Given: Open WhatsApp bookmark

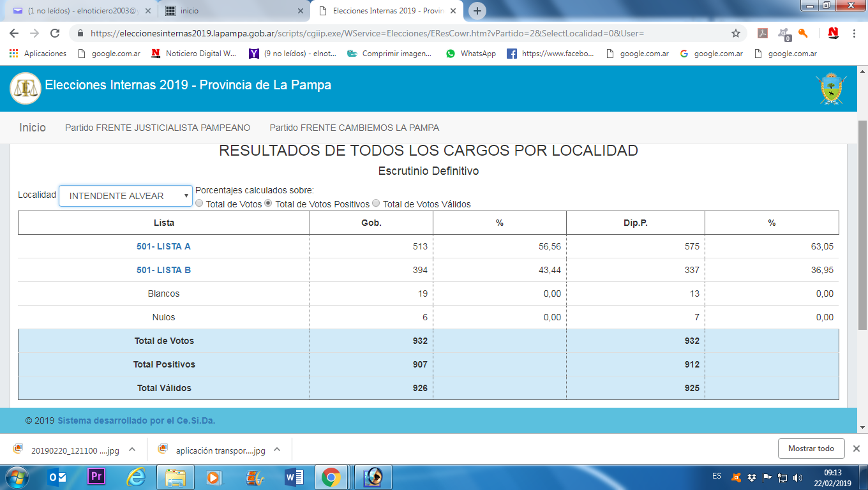Looking at the screenshot, I should pyautogui.click(x=471, y=54).
